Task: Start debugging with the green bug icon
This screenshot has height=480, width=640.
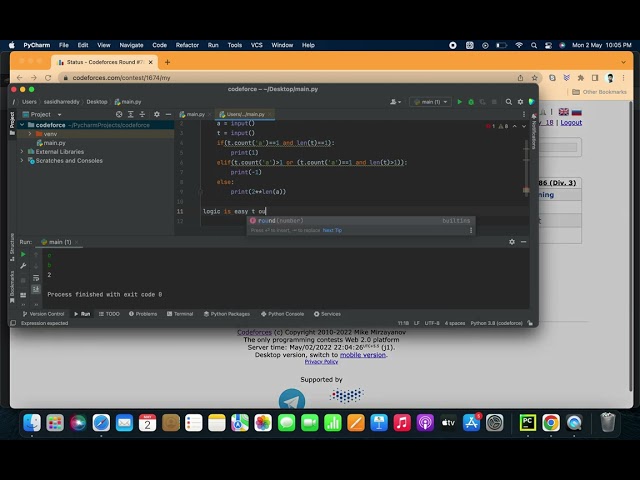Action: click(x=471, y=102)
